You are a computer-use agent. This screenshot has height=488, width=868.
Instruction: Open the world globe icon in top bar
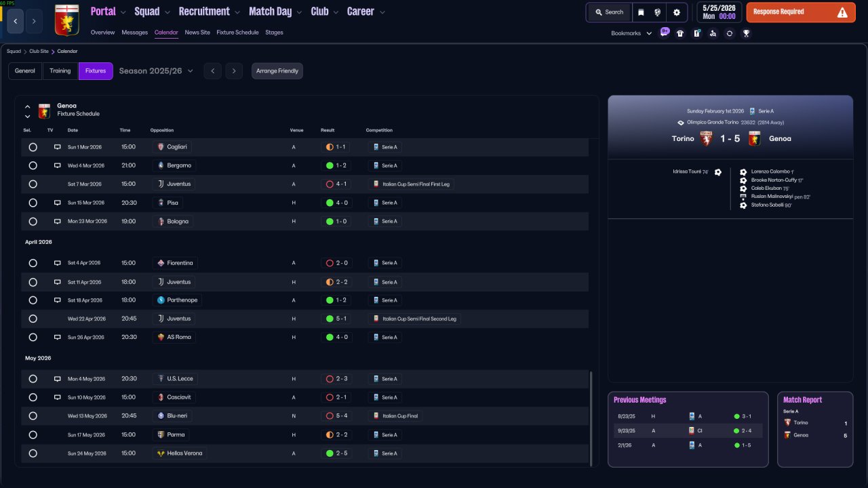point(658,12)
